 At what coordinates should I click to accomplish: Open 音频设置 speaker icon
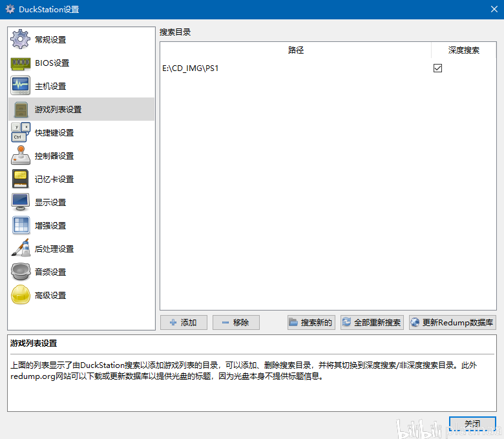click(x=21, y=272)
